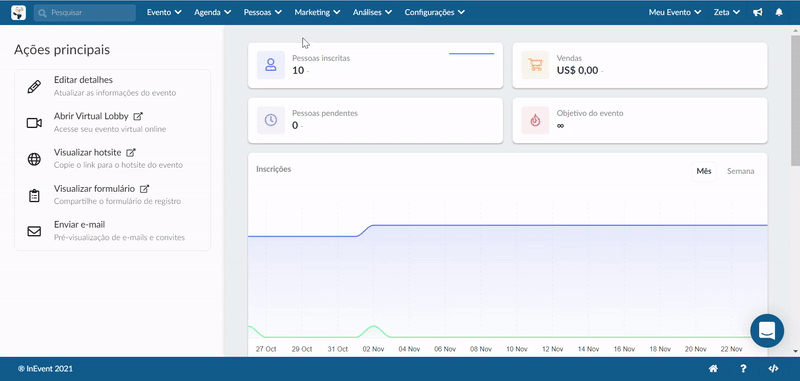Expand the Evento dropdown menu
This screenshot has width=800, height=381.
164,12
